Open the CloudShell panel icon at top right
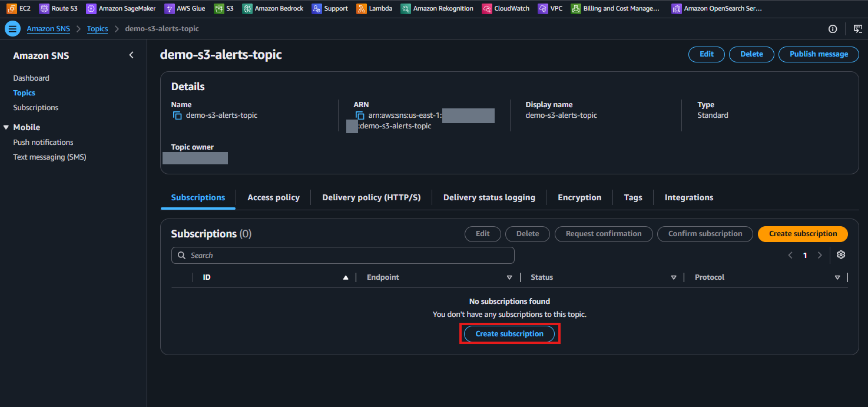The image size is (868, 407). [x=858, y=29]
